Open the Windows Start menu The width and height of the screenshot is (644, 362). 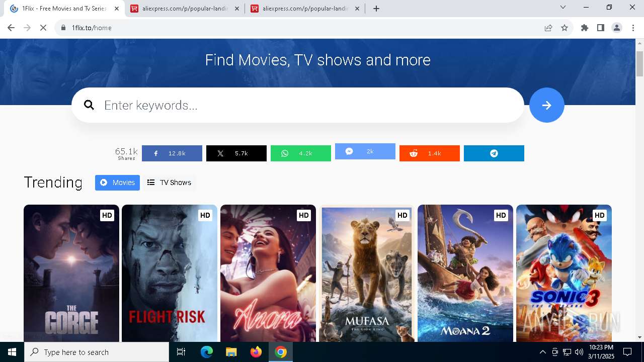[12, 352]
